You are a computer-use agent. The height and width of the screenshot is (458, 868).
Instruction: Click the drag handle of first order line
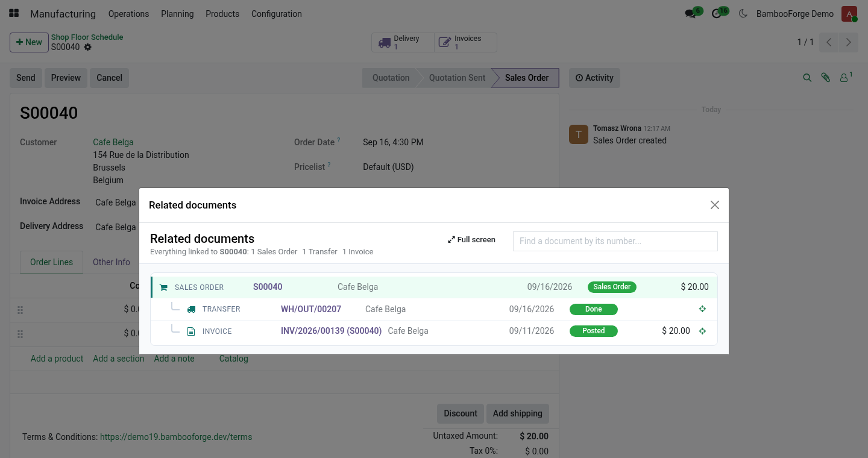click(20, 310)
